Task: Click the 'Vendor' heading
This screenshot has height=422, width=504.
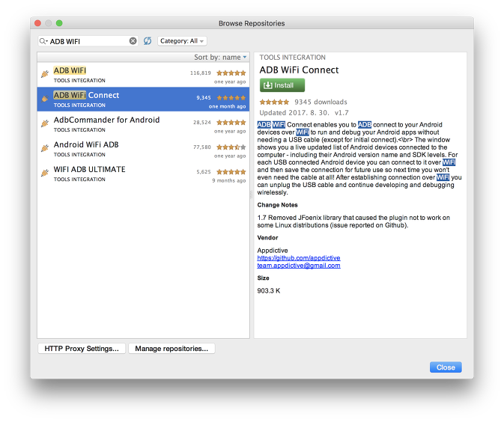Action: coord(267,238)
